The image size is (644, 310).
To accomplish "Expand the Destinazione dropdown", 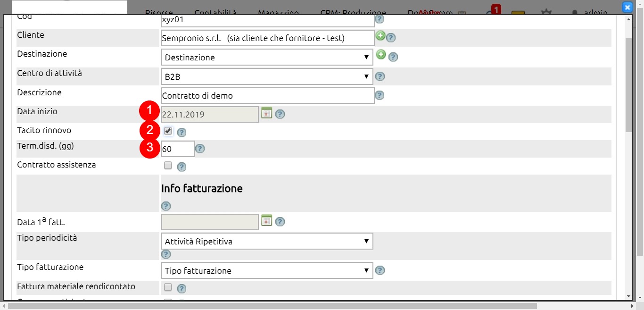I will click(x=267, y=57).
